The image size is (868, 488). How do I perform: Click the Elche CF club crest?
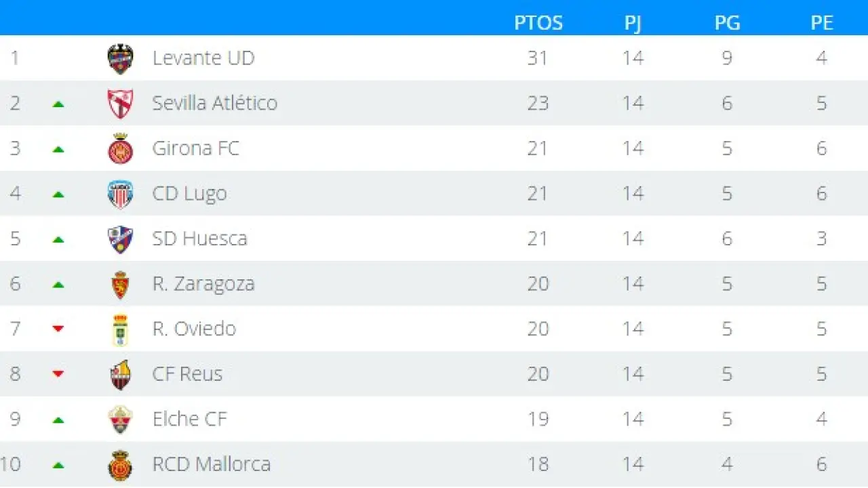(121, 420)
